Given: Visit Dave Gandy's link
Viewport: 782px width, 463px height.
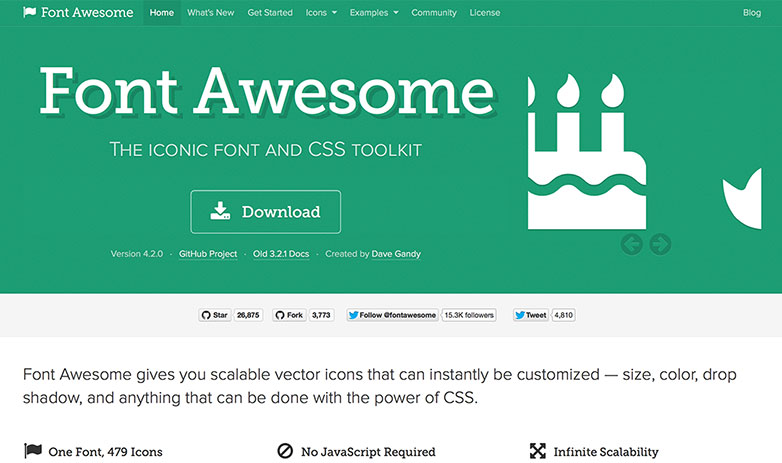Looking at the screenshot, I should (396, 253).
